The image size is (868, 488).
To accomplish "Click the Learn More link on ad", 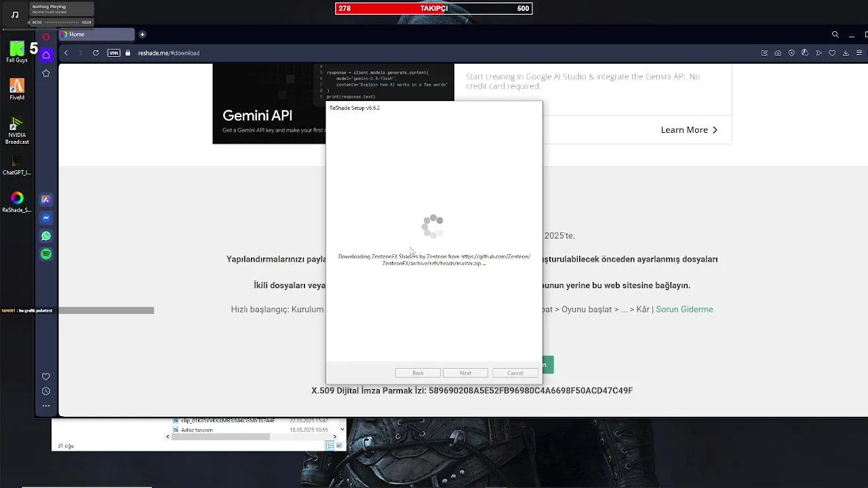I will coord(689,130).
